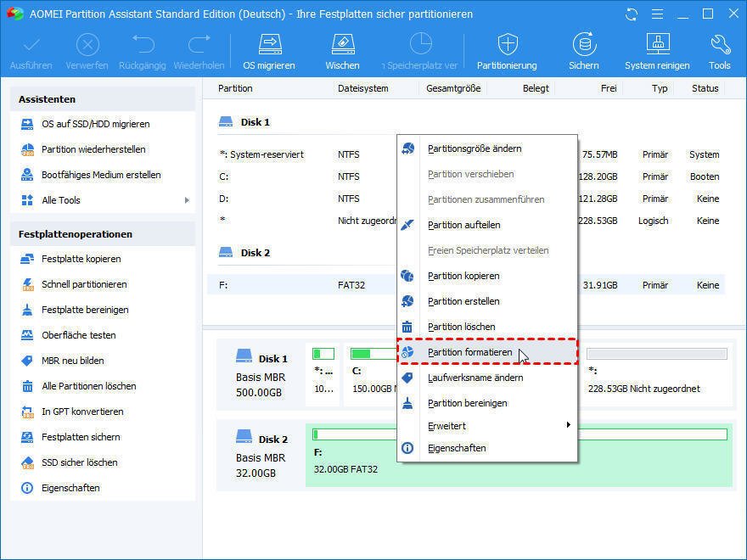747x560 pixels.
Task: Select Disk 2 Basis MBR 32.00GB block
Action: point(261,456)
